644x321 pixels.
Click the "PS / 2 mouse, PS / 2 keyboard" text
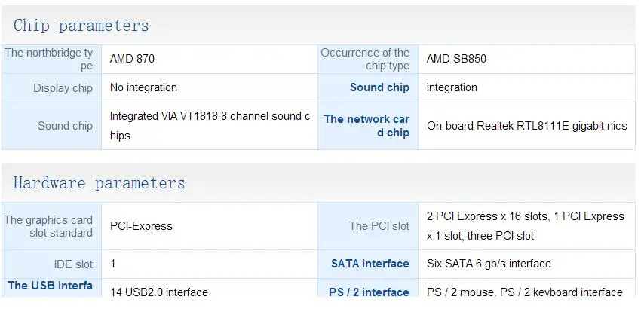point(524,292)
